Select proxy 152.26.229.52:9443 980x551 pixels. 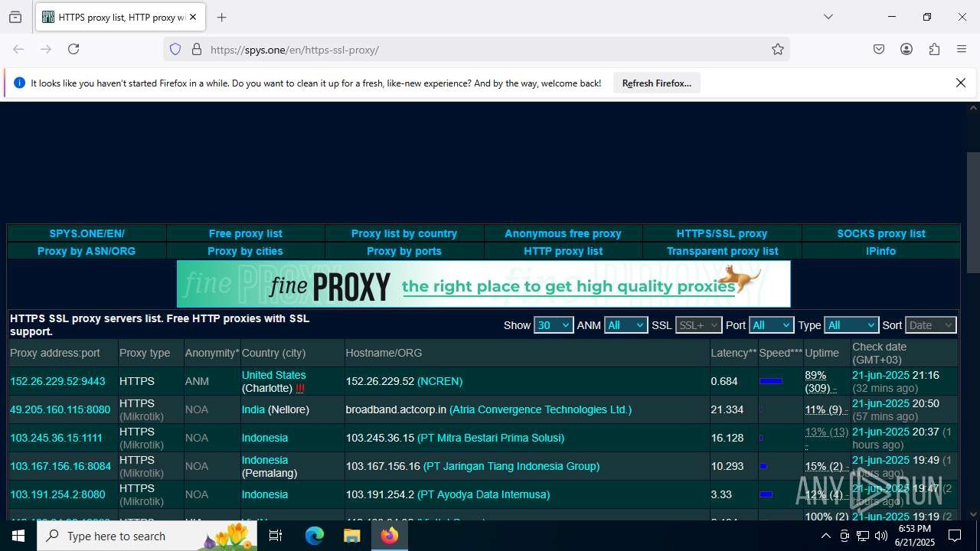pyautogui.click(x=57, y=381)
